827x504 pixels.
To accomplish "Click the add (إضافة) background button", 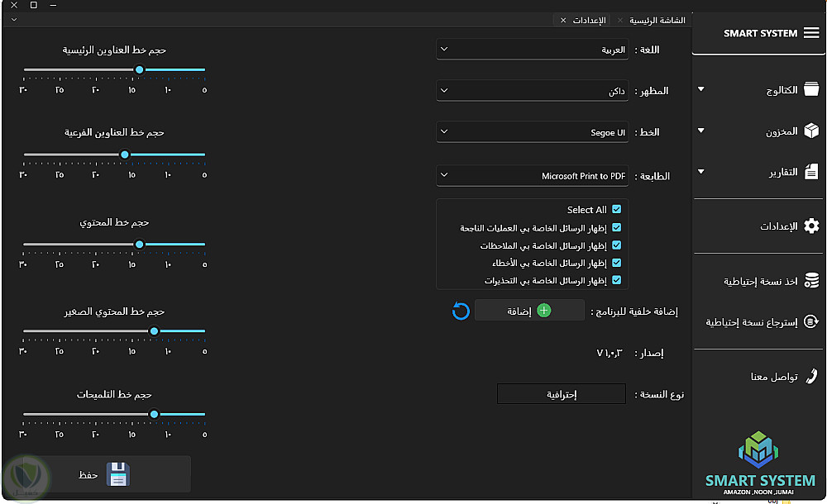I will pos(529,311).
